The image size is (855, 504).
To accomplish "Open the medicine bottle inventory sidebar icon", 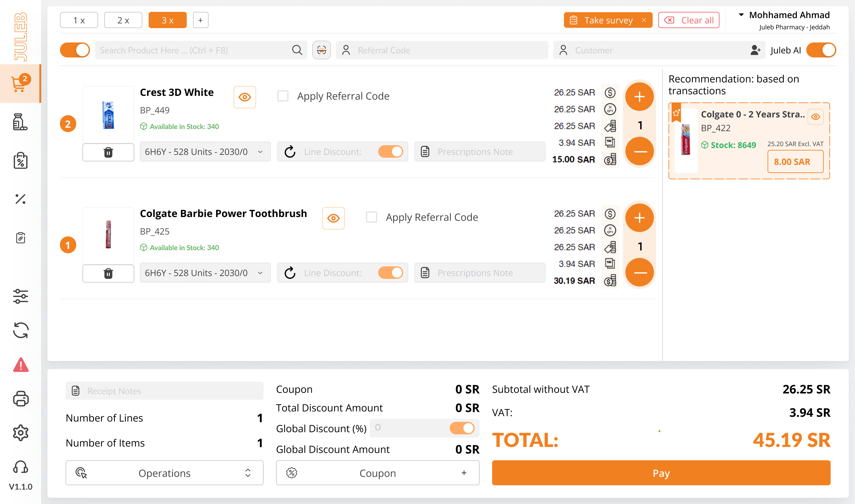I will (20, 122).
